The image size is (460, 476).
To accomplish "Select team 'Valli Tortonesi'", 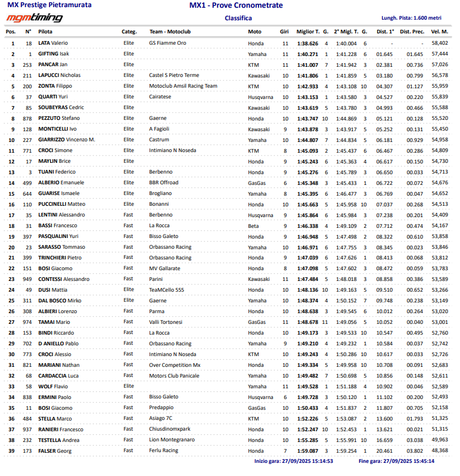I will pyautogui.click(x=166, y=322).
